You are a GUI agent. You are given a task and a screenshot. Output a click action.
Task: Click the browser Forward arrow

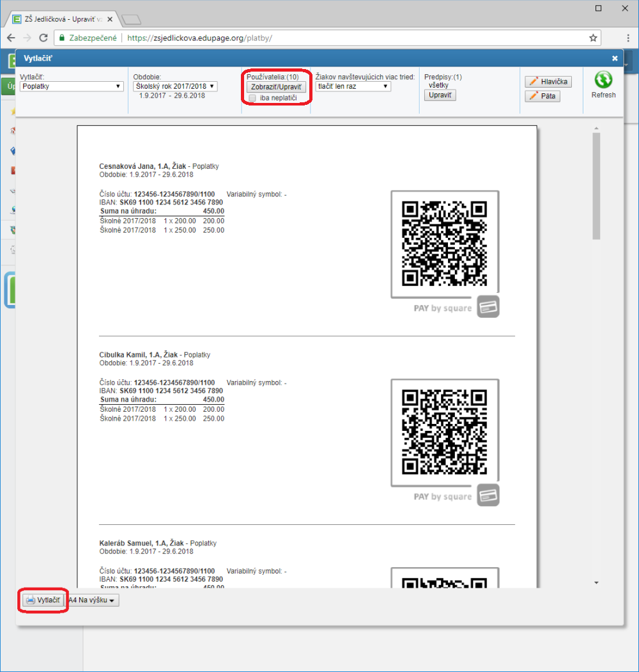pos(27,38)
